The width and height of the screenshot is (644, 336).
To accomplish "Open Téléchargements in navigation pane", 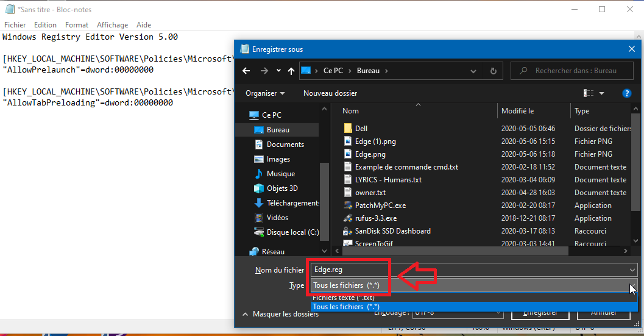I will [x=293, y=202].
